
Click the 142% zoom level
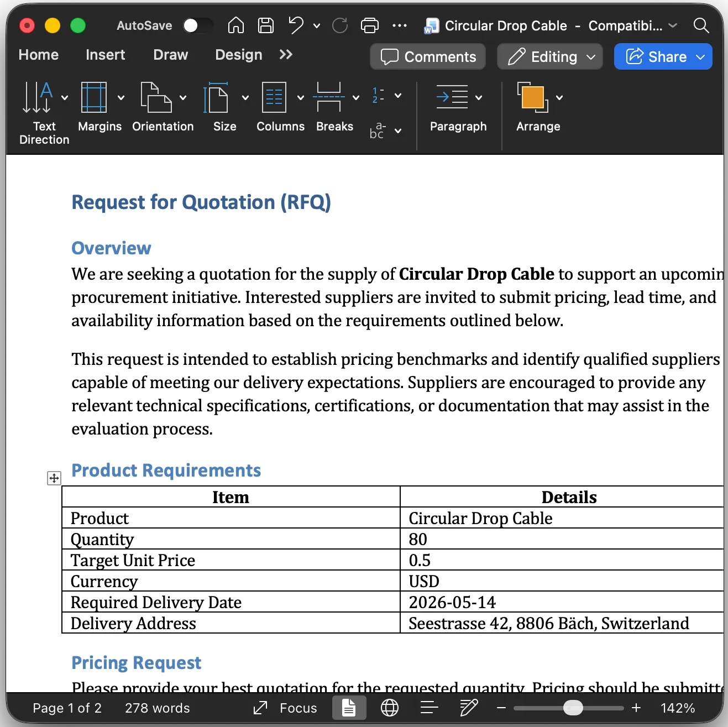click(678, 708)
